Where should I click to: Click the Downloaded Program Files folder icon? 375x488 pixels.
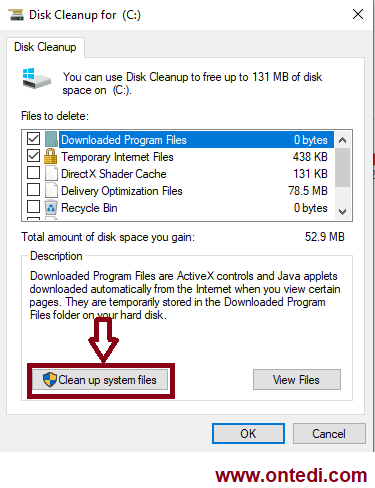[51, 139]
